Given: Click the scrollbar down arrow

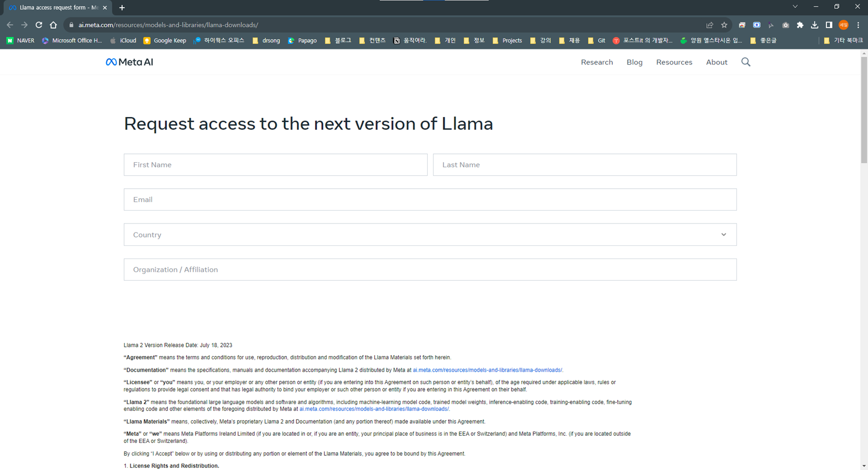Looking at the screenshot, I should pos(864,466).
